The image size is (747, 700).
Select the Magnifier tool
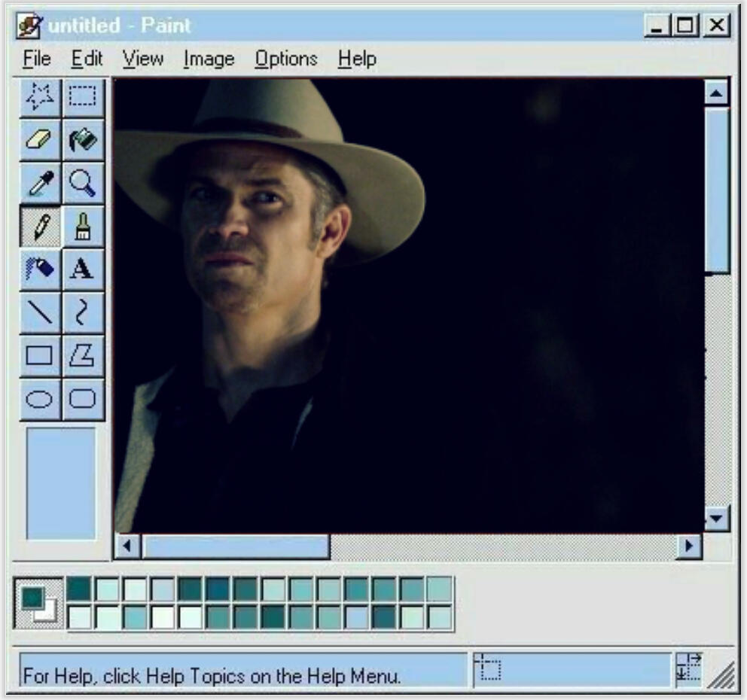83,183
